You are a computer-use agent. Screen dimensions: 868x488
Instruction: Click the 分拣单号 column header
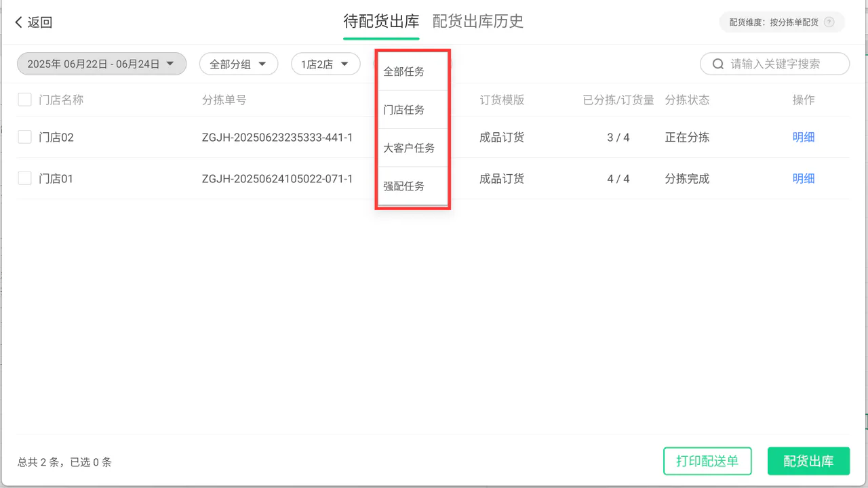[x=224, y=100]
